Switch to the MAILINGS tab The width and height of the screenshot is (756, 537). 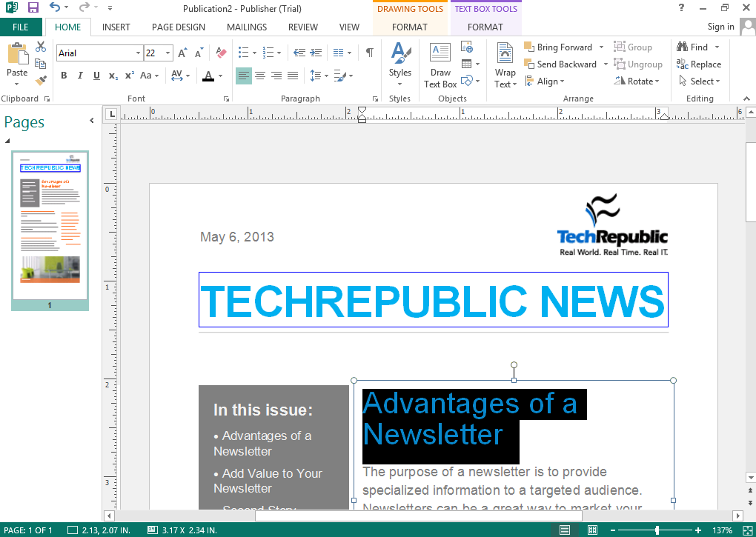click(247, 27)
